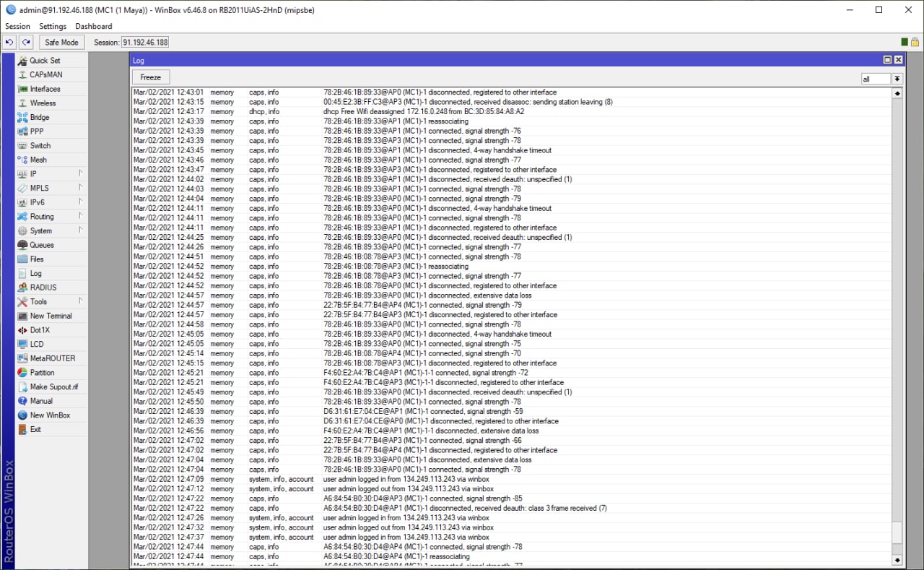This screenshot has height=570, width=924.
Task: Click the IPv6 menu icon
Action: click(x=22, y=202)
